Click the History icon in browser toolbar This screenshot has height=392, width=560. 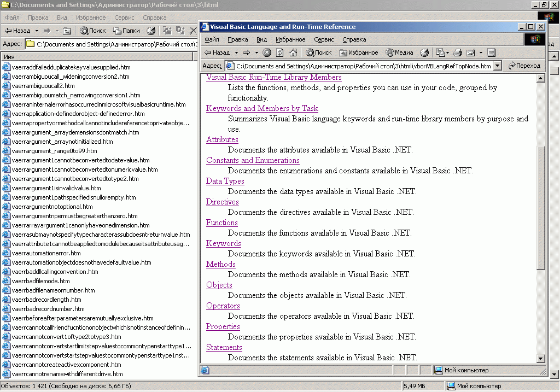click(x=424, y=52)
